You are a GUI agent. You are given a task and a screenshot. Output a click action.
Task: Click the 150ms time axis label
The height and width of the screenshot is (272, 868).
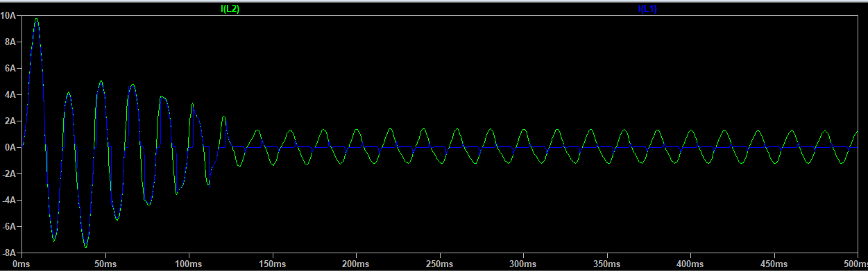(272, 265)
